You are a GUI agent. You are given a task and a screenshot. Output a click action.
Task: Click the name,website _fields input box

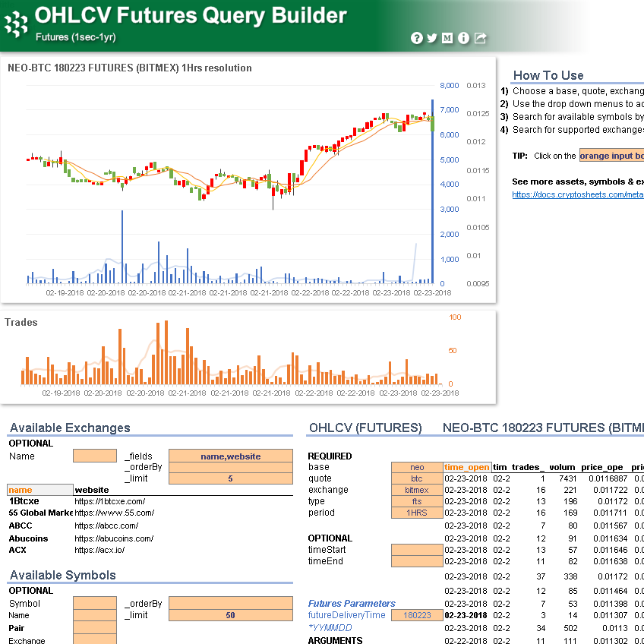[x=232, y=456]
